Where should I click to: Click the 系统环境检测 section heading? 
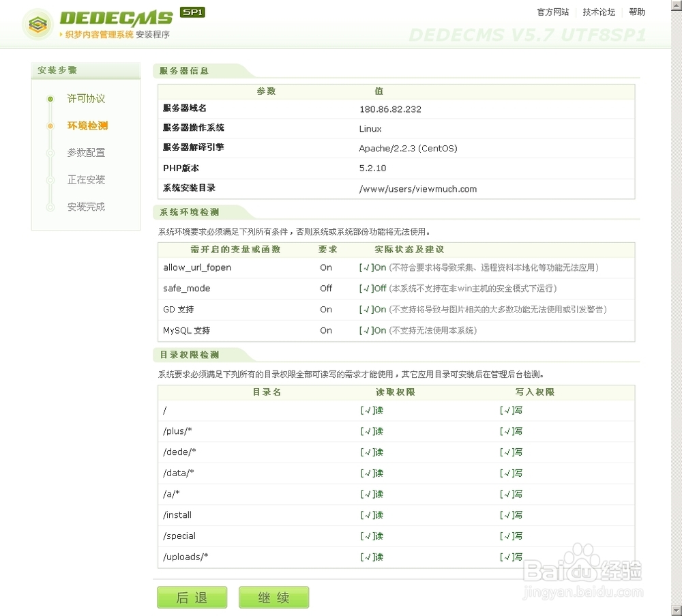click(189, 212)
